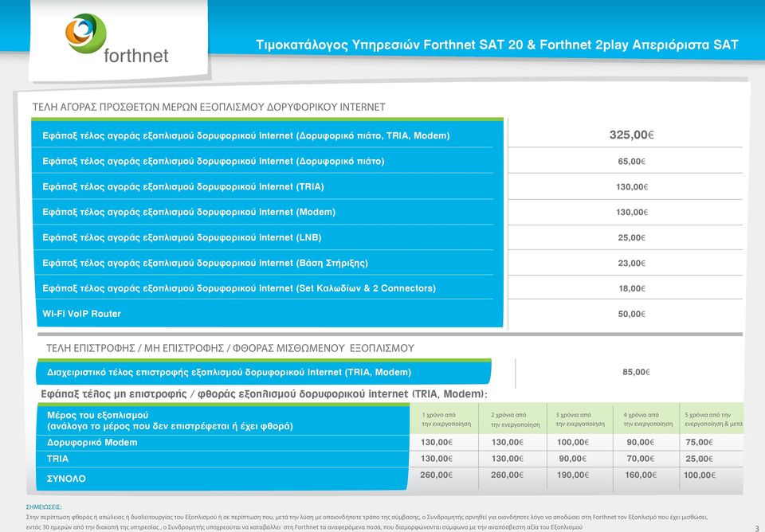Click Δορυφορικό Modem value "75,00€"

coord(699,442)
